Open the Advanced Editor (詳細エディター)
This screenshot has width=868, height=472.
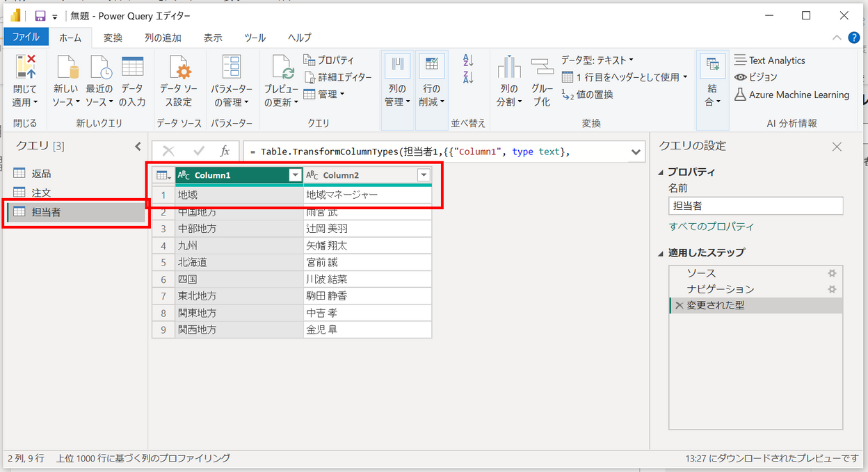click(x=338, y=77)
